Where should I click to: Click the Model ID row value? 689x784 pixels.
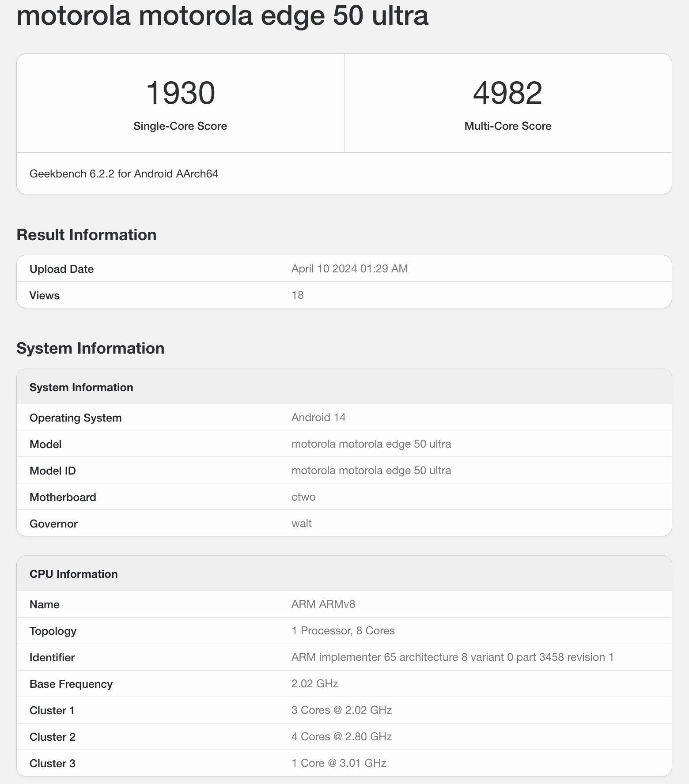pos(371,471)
